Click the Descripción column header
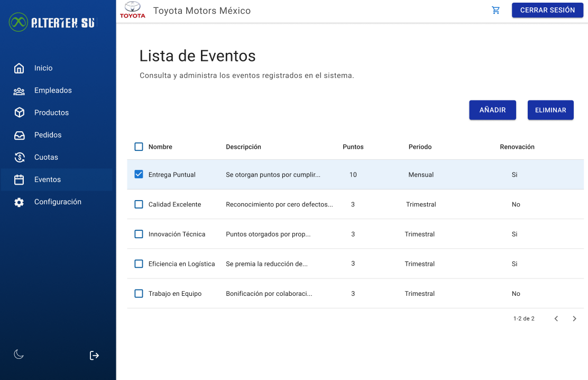Viewport: 588px width, 380px height. pos(243,147)
